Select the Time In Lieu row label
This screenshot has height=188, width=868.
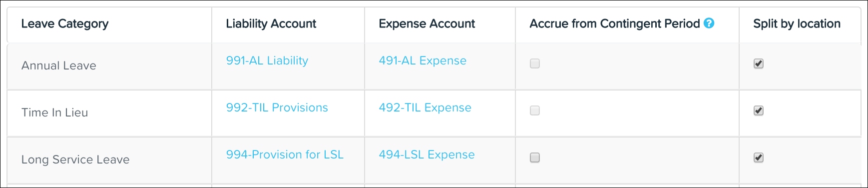click(54, 112)
